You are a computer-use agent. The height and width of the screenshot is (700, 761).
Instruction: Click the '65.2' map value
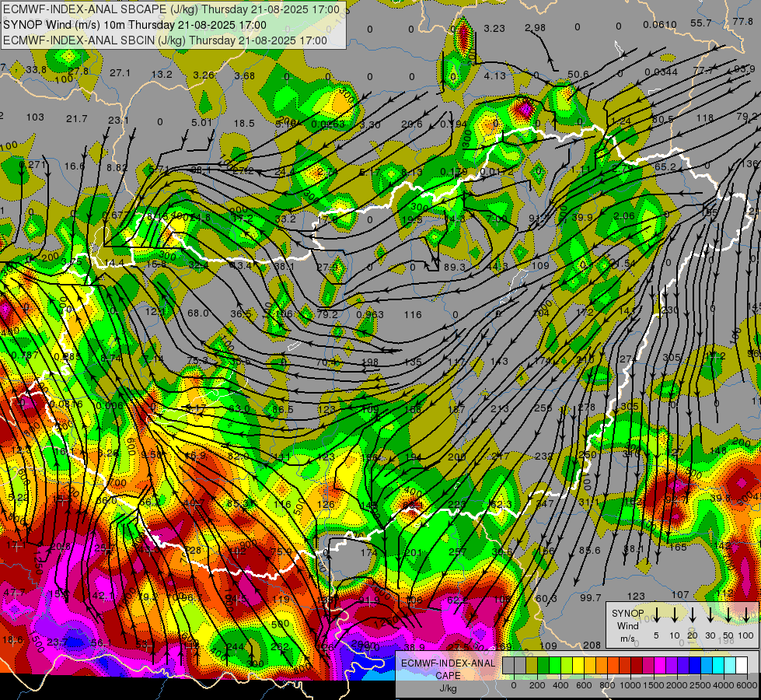click(665, 166)
